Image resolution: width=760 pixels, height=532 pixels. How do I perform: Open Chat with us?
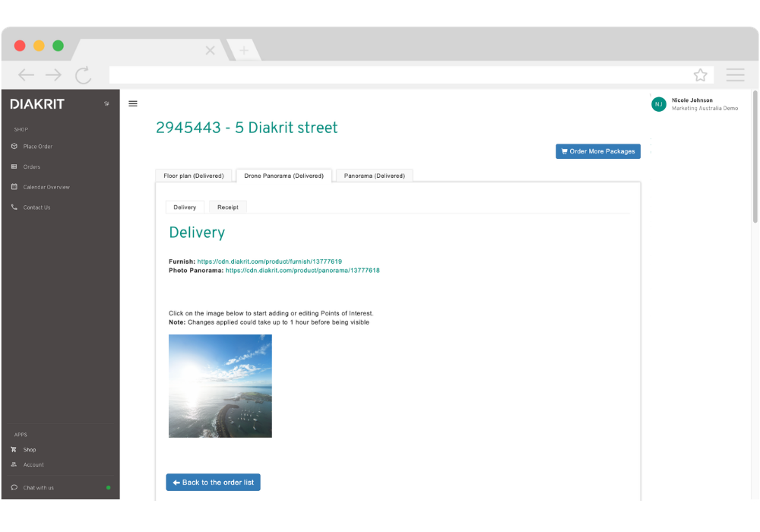(x=38, y=488)
